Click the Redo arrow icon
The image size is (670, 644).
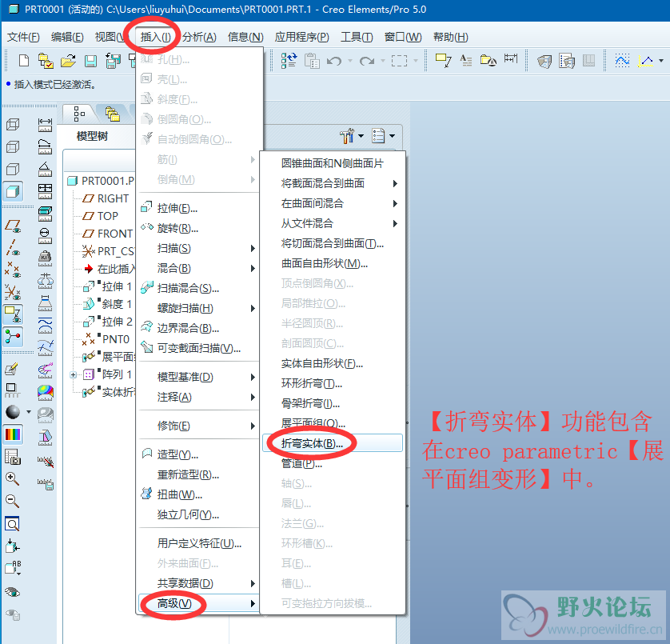(x=367, y=61)
